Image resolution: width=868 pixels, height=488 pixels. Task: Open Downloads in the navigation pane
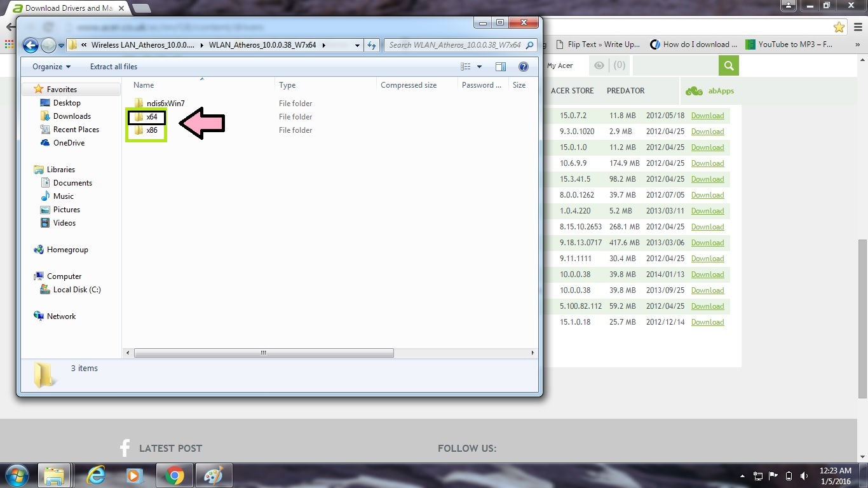point(72,116)
